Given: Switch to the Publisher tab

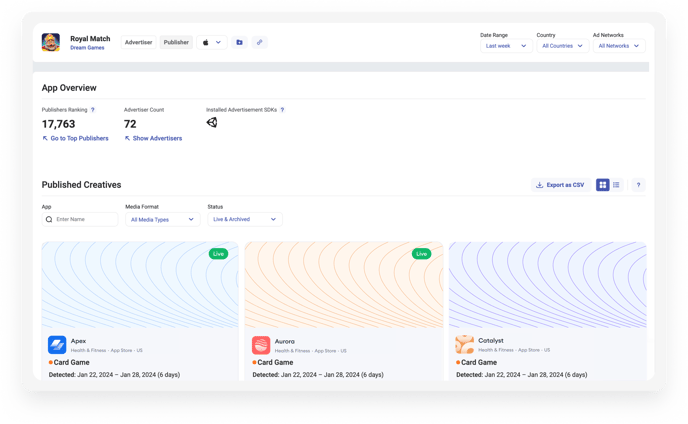Looking at the screenshot, I should coord(176,42).
